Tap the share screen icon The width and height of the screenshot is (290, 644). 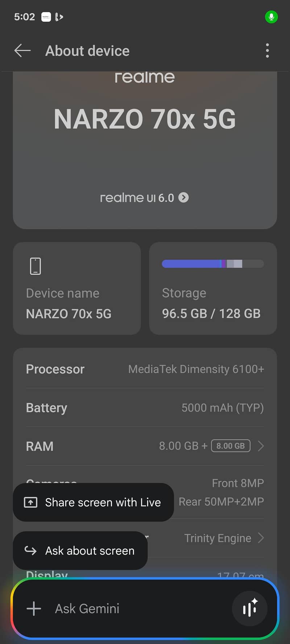[30, 502]
